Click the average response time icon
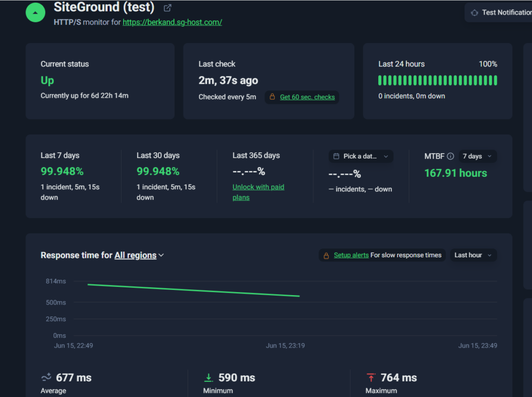 [x=46, y=377]
